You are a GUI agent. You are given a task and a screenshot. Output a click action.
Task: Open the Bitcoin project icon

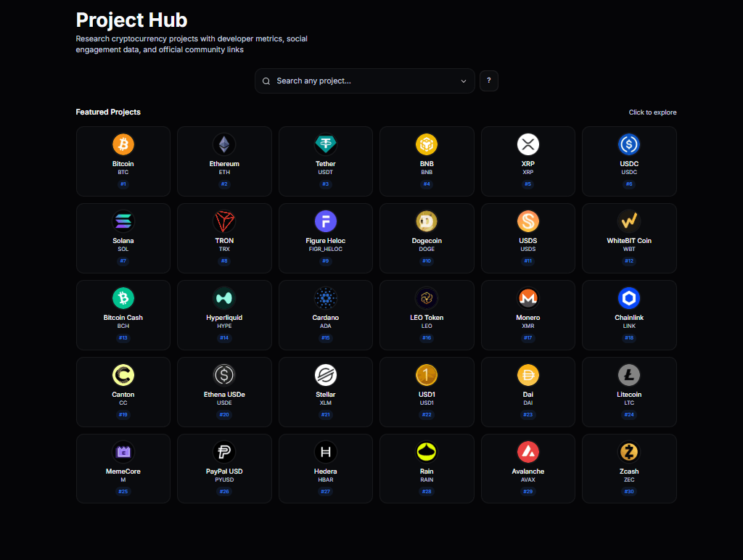pyautogui.click(x=123, y=144)
